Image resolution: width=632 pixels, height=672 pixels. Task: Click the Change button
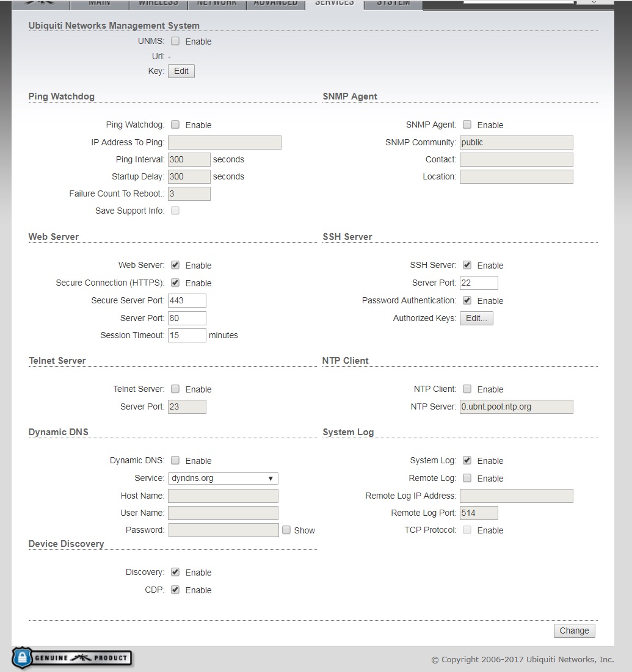point(574,630)
